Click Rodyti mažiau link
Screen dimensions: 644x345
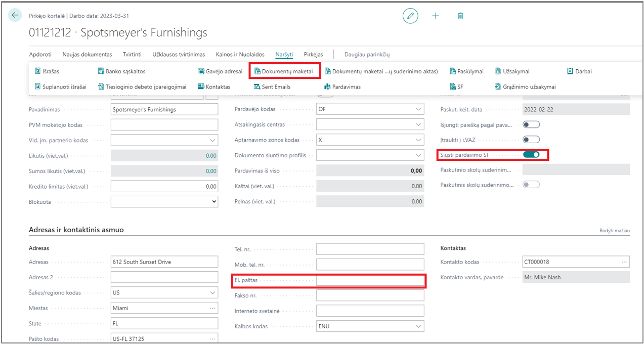point(615,230)
